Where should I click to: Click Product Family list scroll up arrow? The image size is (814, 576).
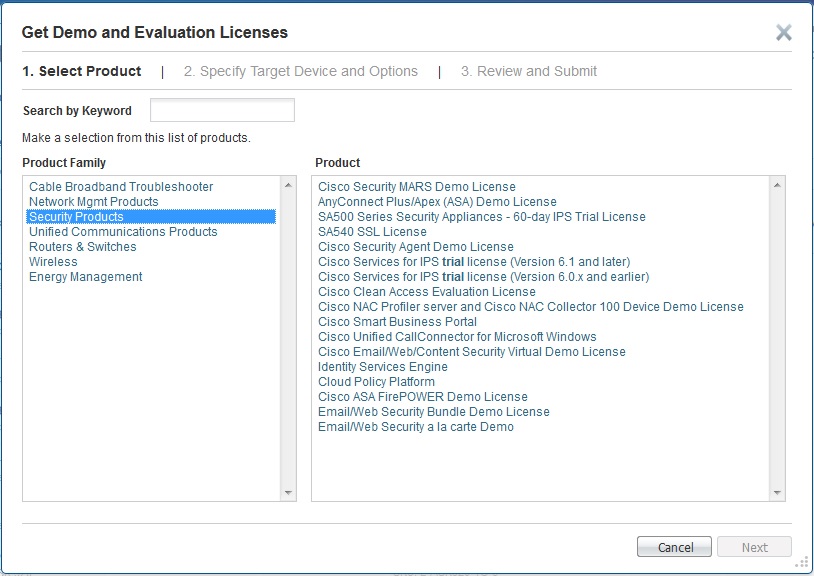click(288, 185)
